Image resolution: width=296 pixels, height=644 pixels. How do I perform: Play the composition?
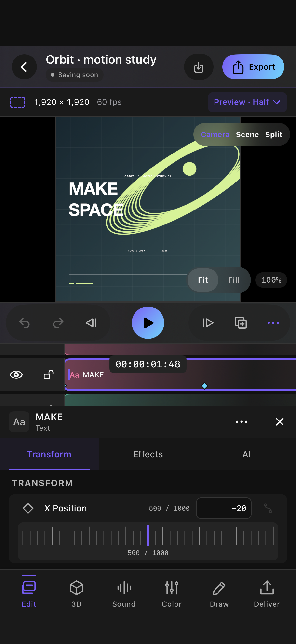(148, 323)
